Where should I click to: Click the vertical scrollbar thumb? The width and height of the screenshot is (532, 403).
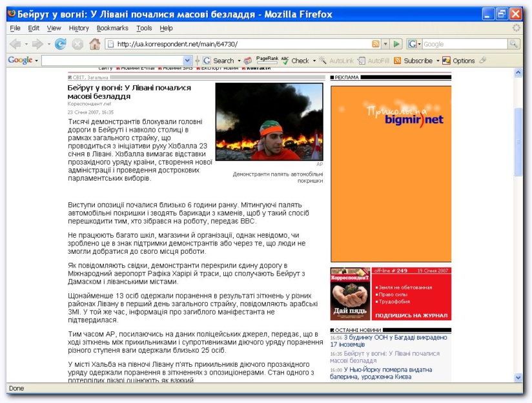point(518,141)
